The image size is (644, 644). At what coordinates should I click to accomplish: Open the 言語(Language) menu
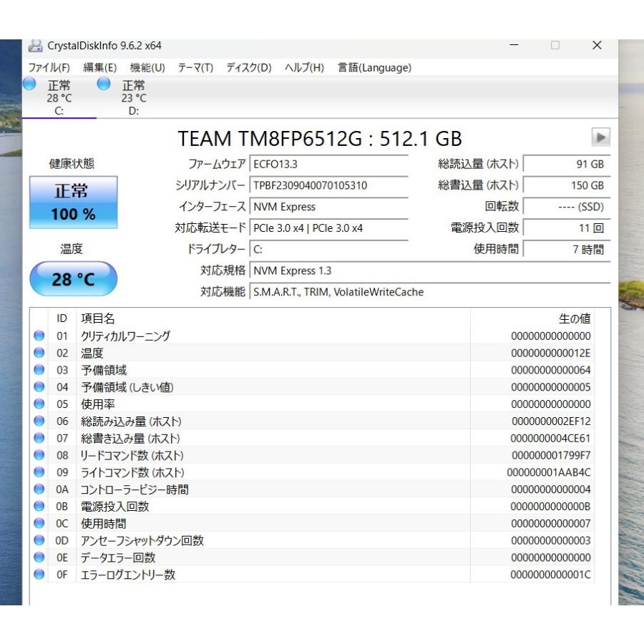coord(374,68)
